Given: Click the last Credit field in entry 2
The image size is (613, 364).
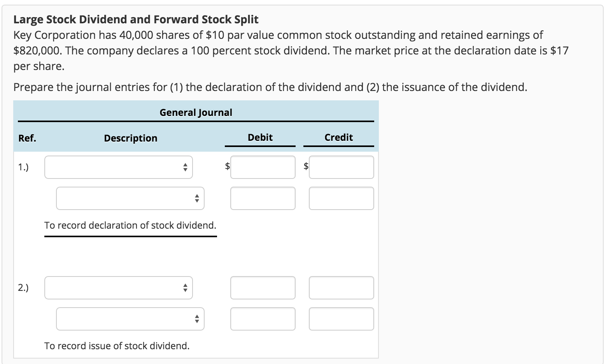Looking at the screenshot, I should coord(341,319).
